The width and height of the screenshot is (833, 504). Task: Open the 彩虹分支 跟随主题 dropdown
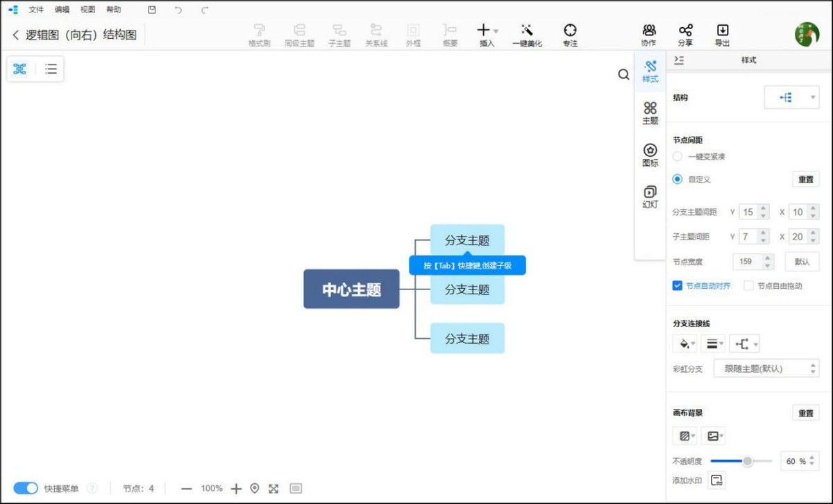(x=767, y=369)
